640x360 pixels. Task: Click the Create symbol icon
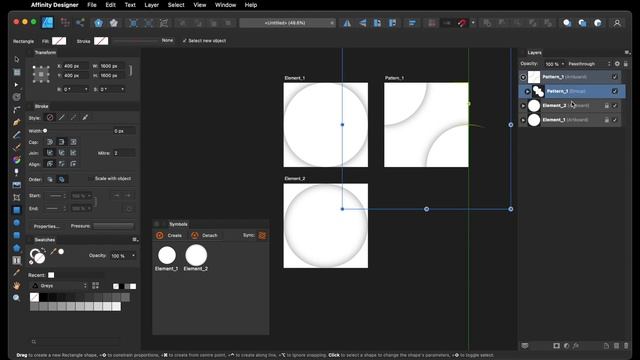tap(160, 236)
